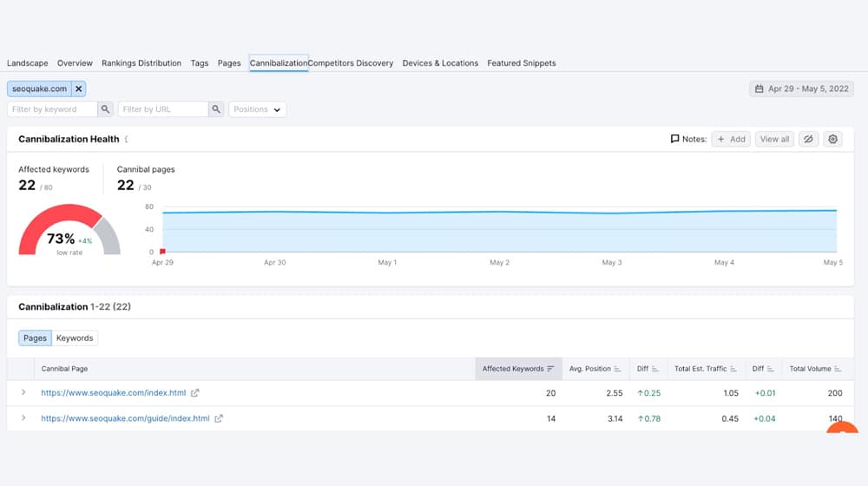868x486 pixels.
Task: Remove the seoquake.com domain filter chip
Action: point(79,89)
